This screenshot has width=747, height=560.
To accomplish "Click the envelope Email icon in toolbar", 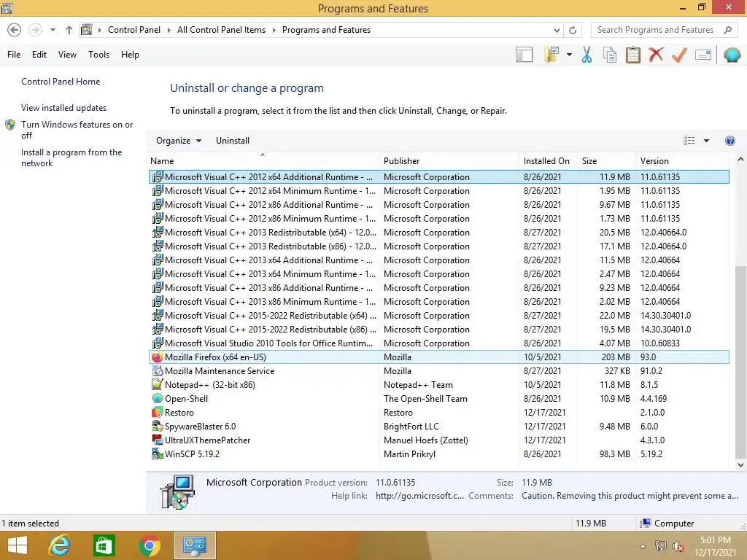I will coord(703,55).
